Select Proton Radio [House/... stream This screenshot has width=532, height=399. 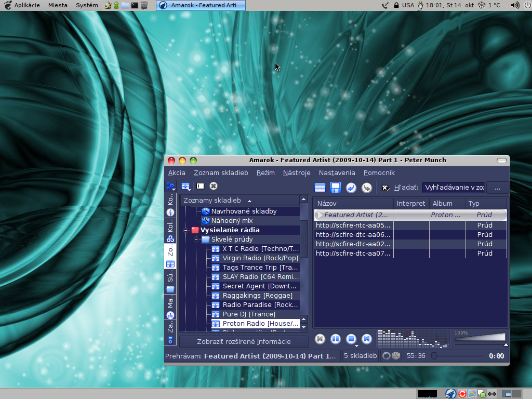click(x=256, y=323)
